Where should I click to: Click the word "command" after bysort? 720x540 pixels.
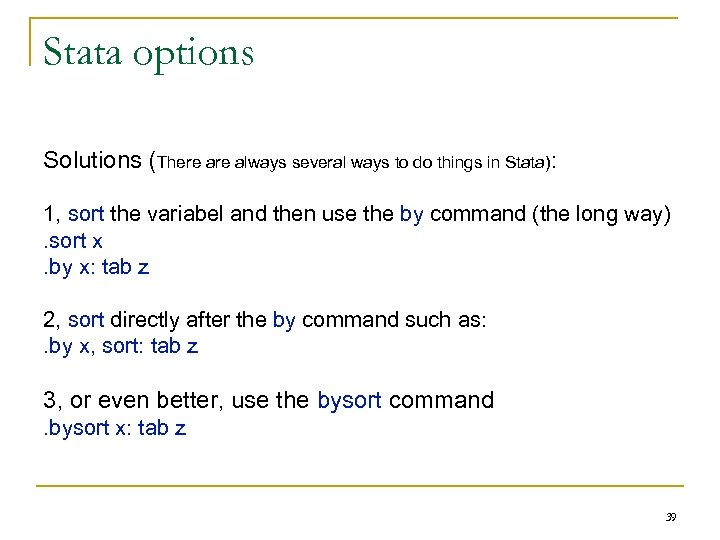pos(441,401)
